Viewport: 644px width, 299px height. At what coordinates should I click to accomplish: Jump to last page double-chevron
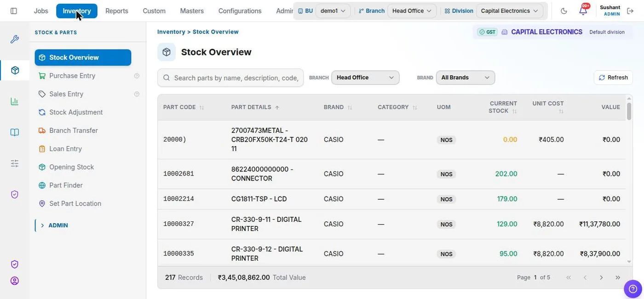pyautogui.click(x=618, y=277)
